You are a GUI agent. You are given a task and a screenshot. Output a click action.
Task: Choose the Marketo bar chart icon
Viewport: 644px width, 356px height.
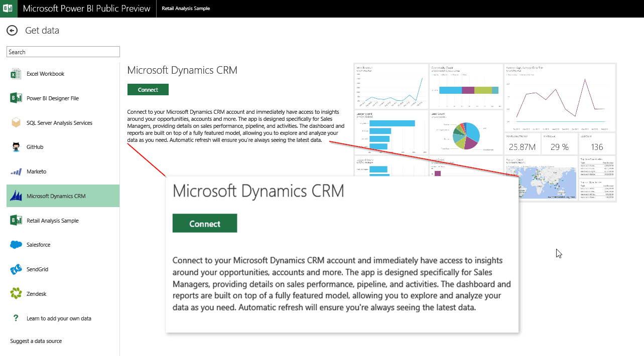coord(16,172)
